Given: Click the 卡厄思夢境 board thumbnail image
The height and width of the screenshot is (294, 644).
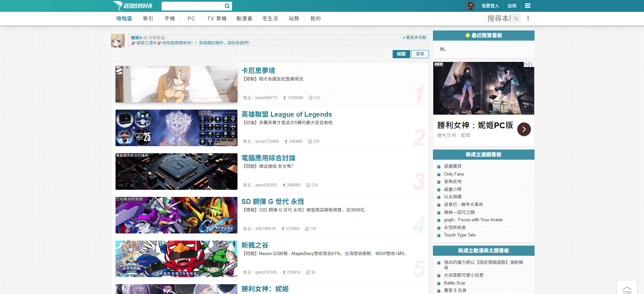Looking at the screenshot, I should (176, 84).
